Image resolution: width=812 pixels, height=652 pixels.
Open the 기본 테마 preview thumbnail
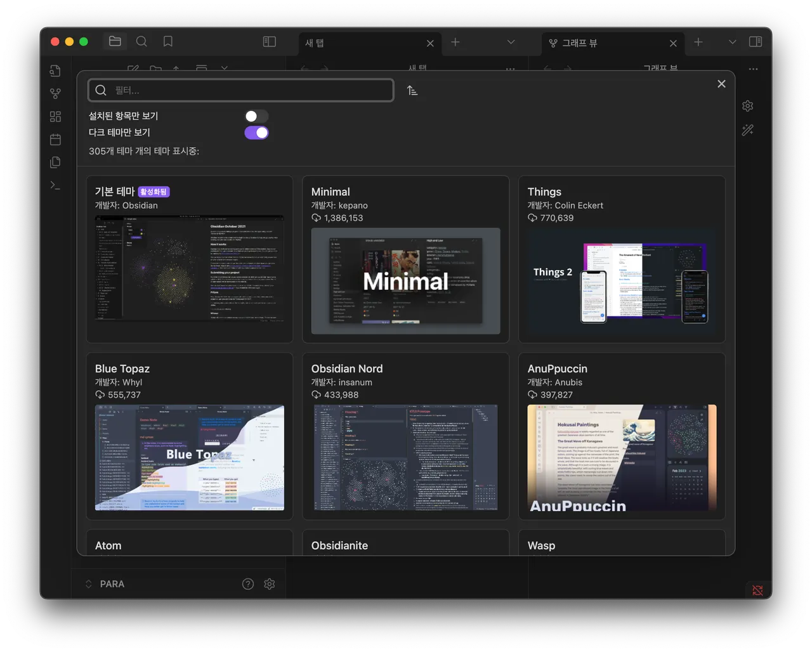click(x=190, y=268)
